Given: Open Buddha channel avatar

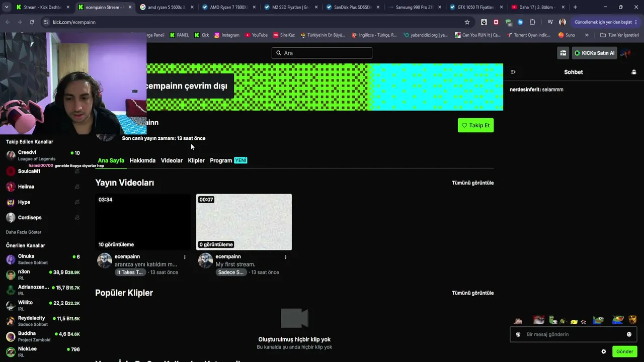Looking at the screenshot, I should click(x=11, y=337).
